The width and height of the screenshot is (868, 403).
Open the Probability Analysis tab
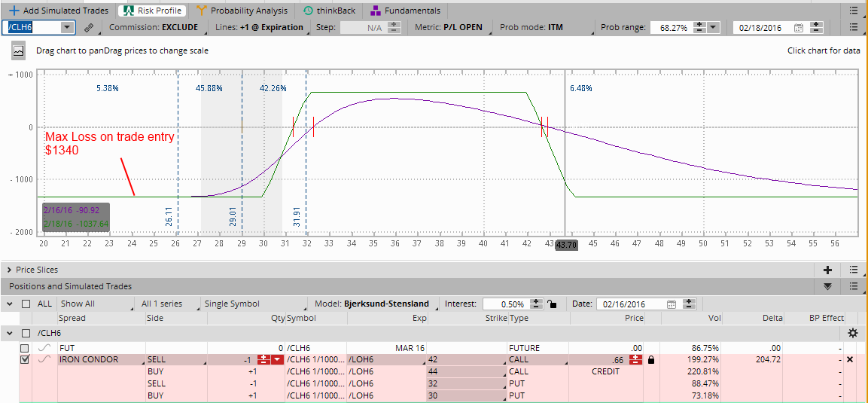242,11
